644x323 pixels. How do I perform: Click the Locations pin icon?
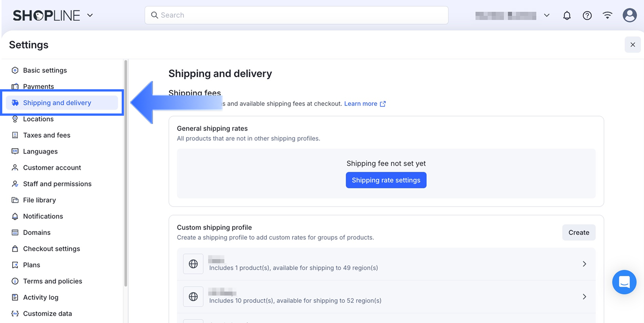(15, 119)
